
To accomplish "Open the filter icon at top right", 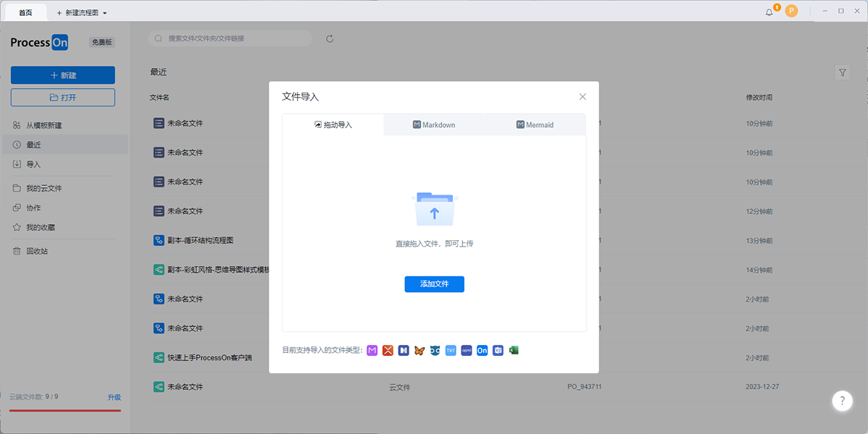I will coord(842,72).
